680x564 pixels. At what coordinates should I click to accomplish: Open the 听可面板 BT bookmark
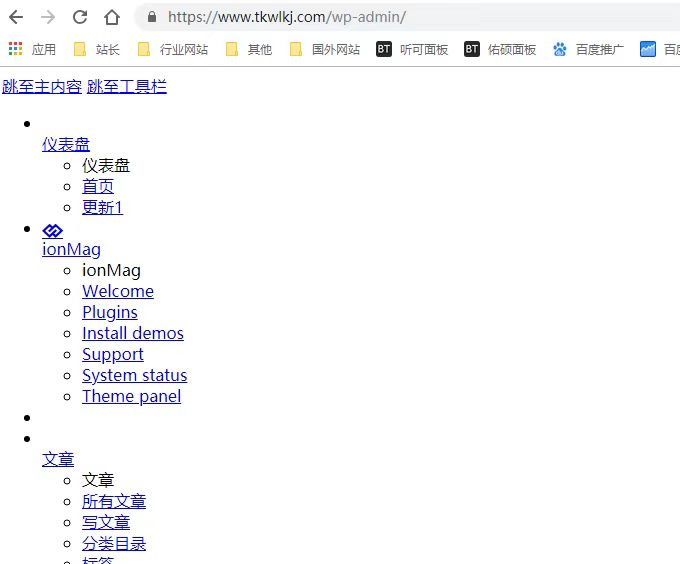(x=412, y=49)
